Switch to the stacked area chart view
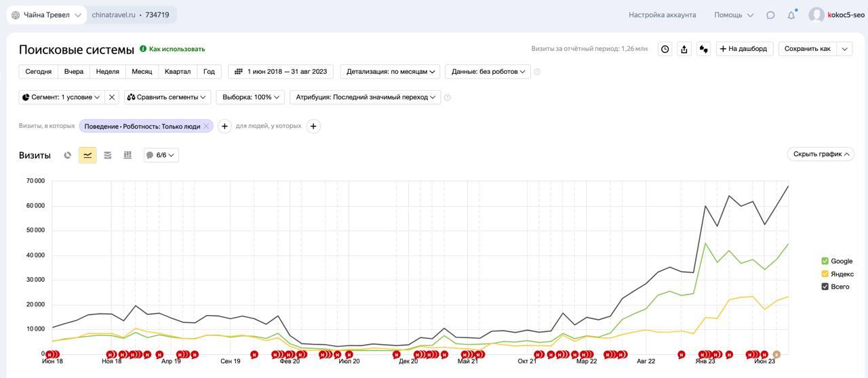 click(x=107, y=155)
